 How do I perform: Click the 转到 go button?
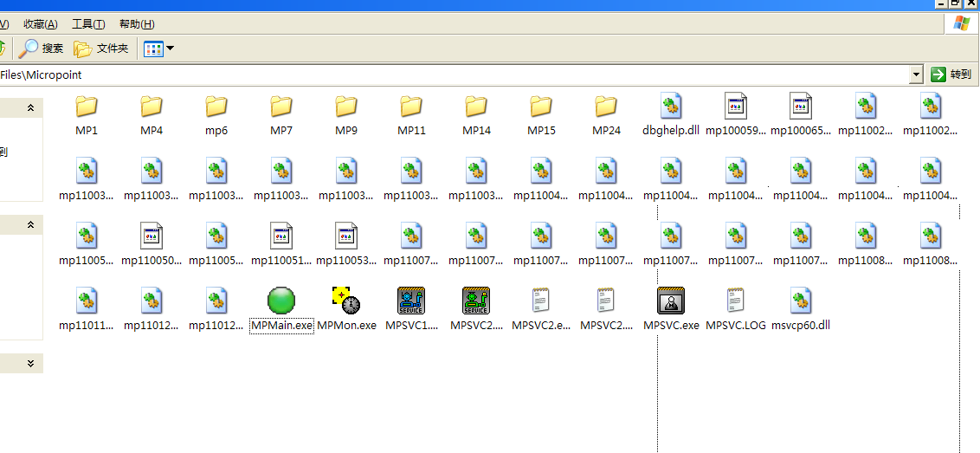click(x=951, y=74)
